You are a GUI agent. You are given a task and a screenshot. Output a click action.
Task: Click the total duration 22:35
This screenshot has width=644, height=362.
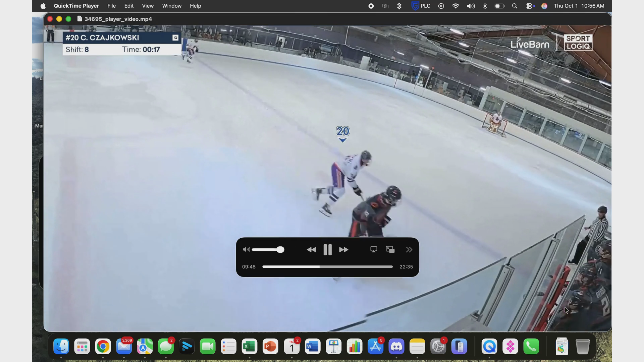[406, 267]
